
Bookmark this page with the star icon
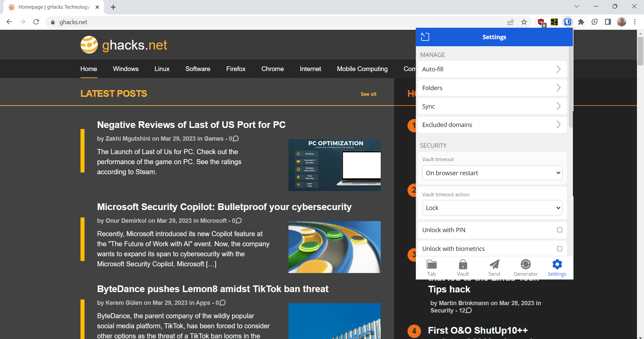(524, 22)
